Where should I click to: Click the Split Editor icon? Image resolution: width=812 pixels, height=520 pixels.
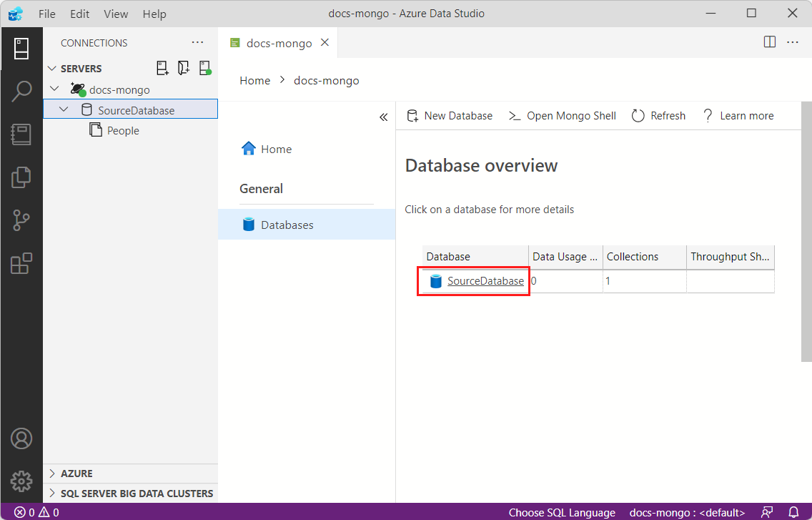pyautogui.click(x=770, y=42)
